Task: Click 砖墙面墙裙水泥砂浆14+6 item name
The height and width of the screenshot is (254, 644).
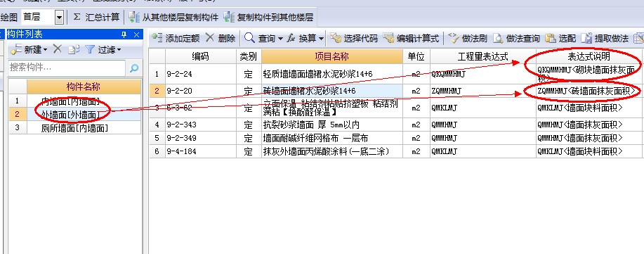Action: [x=332, y=91]
